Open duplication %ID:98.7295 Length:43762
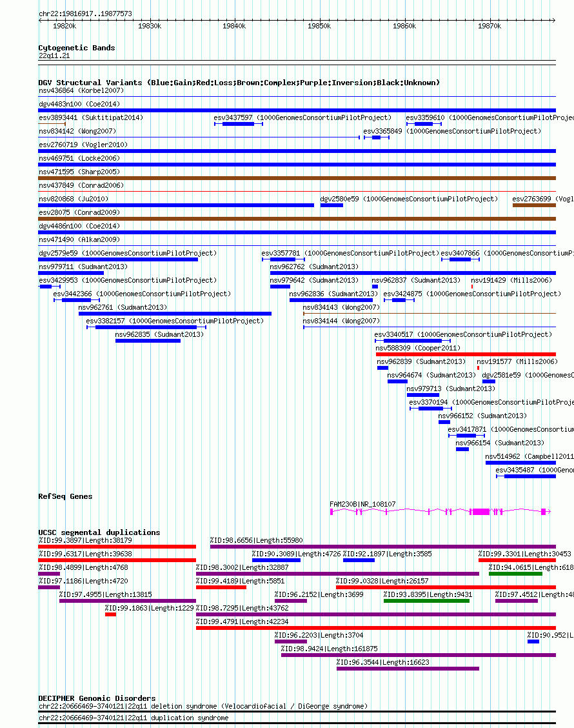The height and width of the screenshot is (728, 574). (376, 614)
